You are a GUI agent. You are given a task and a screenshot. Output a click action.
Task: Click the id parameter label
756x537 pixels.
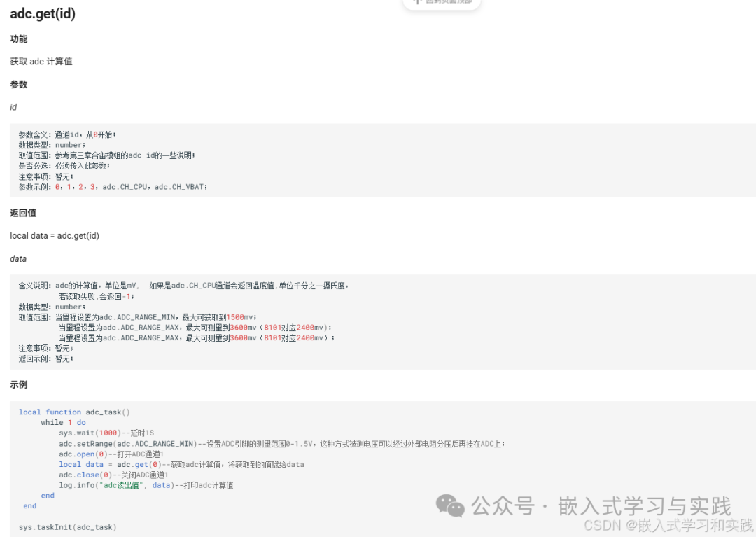tap(12, 107)
